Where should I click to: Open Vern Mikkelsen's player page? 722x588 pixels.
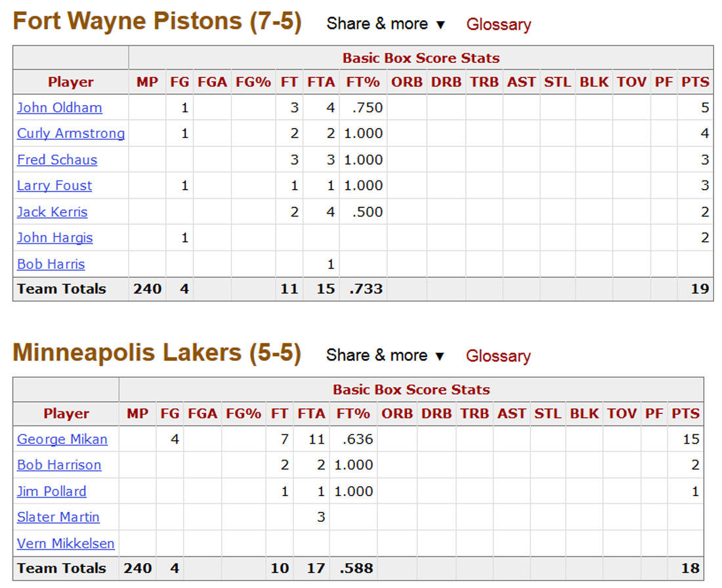(x=65, y=543)
